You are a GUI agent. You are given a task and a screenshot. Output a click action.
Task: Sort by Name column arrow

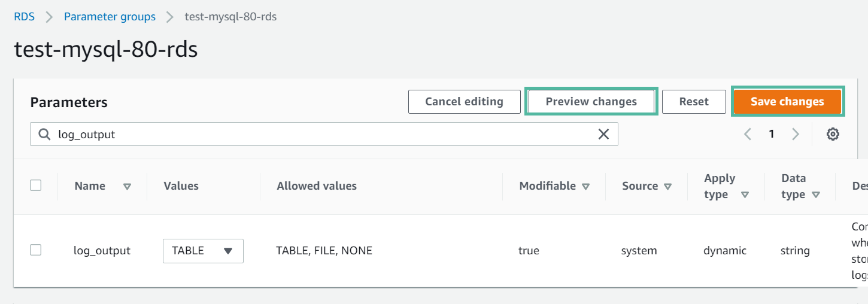coord(127,186)
